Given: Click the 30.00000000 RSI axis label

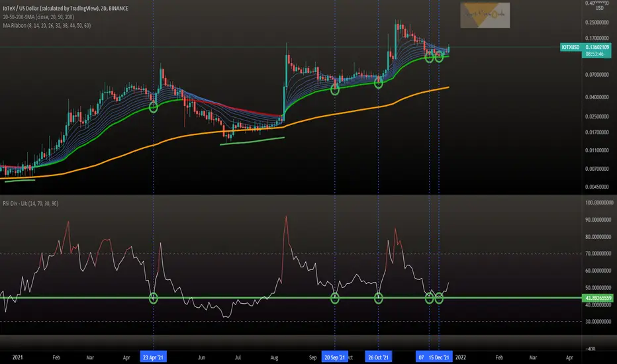Looking at the screenshot, I should (x=598, y=321).
